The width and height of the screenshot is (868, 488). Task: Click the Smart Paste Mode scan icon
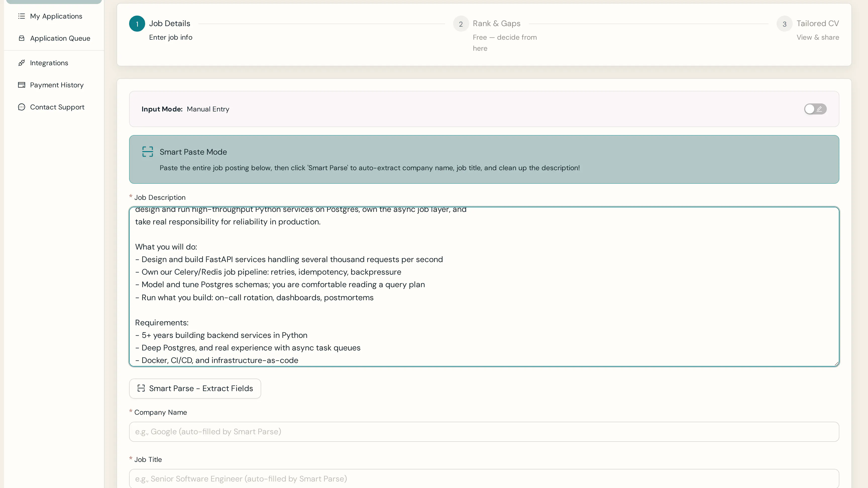click(x=148, y=152)
